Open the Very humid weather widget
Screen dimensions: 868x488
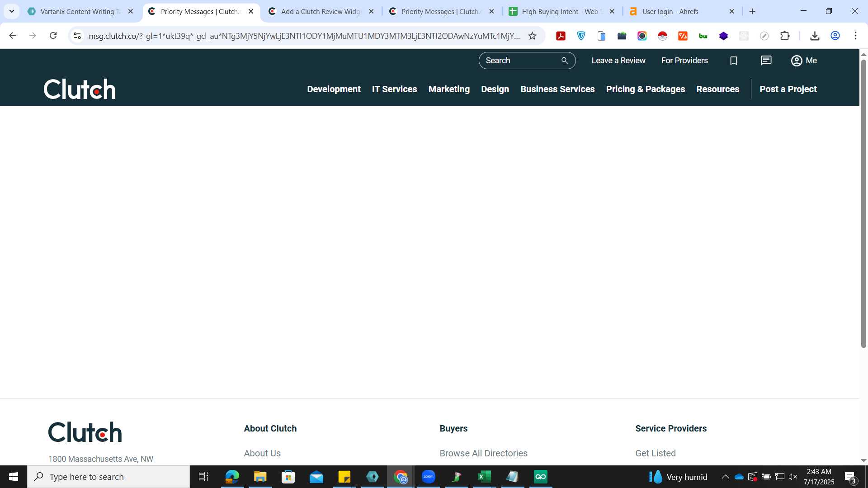click(678, 477)
